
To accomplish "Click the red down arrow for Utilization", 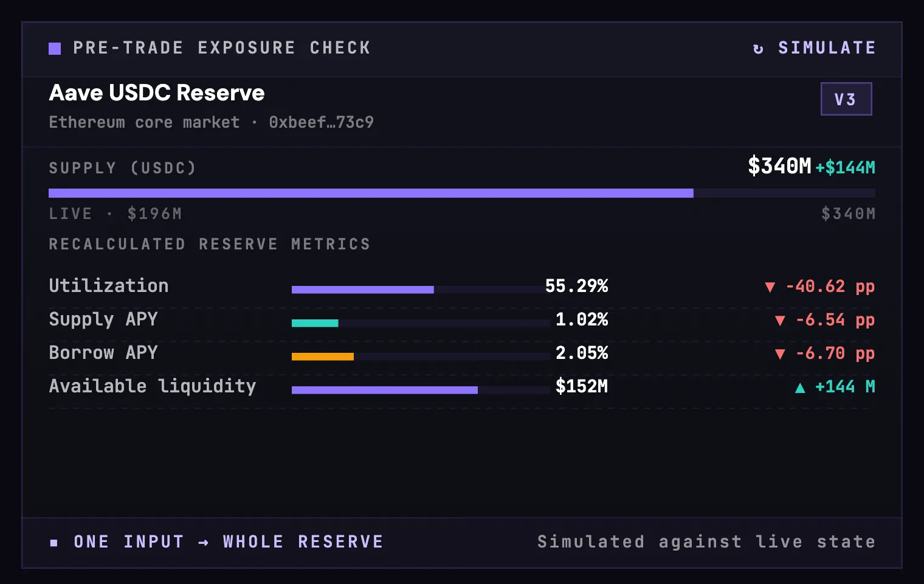I will (770, 287).
